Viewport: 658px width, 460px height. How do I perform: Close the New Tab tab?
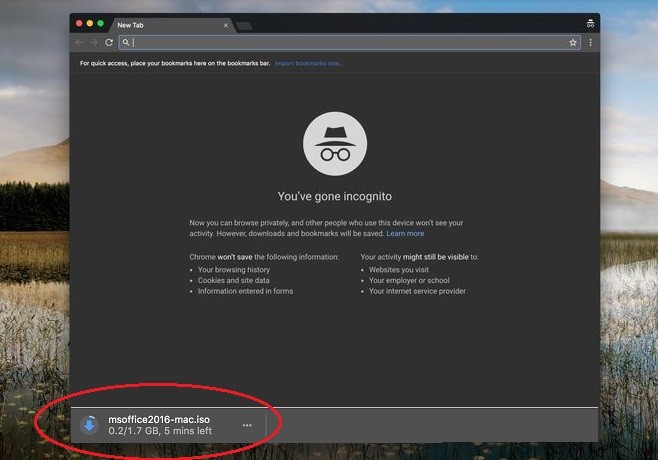(225, 25)
